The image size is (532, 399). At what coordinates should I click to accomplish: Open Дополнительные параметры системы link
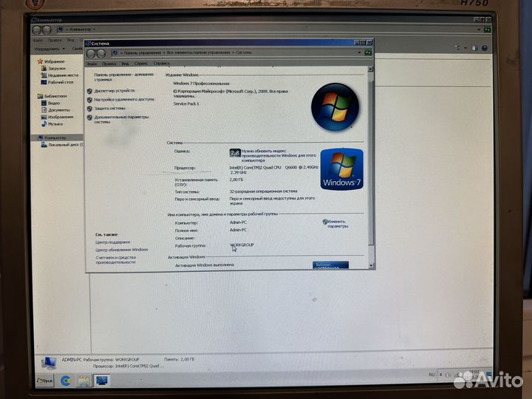pos(121,119)
